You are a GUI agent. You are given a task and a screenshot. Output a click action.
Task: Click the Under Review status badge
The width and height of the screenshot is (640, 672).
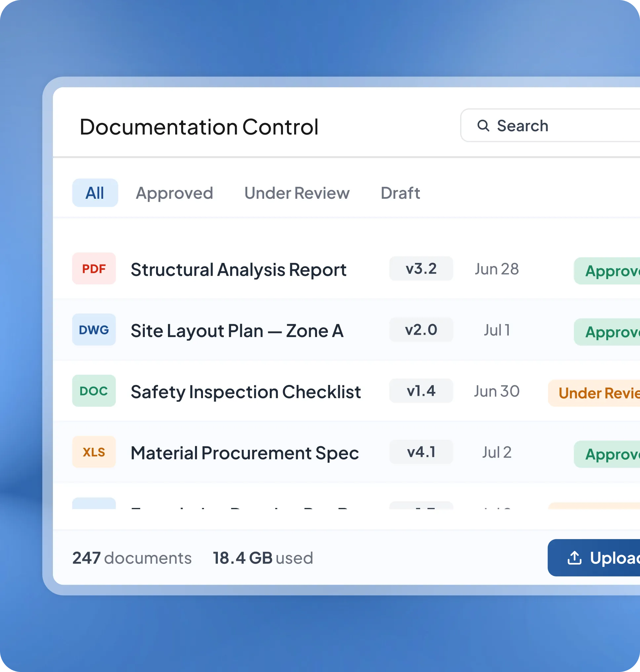(594, 393)
